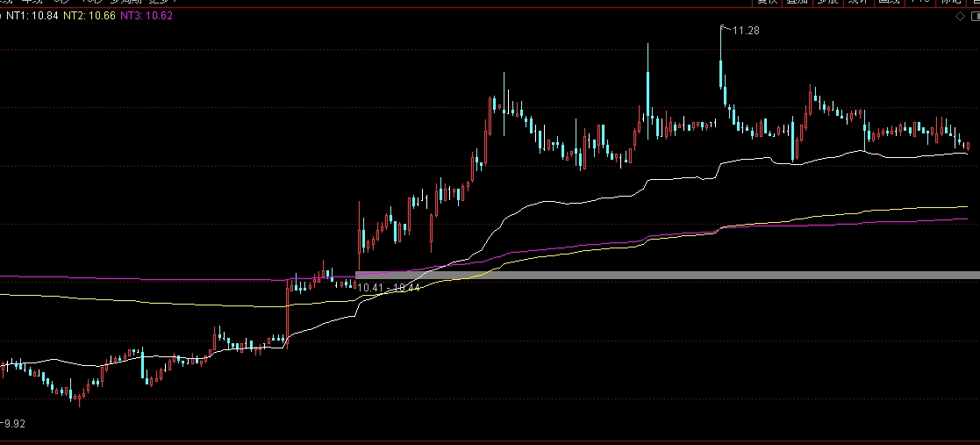Open the 统计 statistics toolbar button
The image size is (980, 445).
tap(859, 3)
